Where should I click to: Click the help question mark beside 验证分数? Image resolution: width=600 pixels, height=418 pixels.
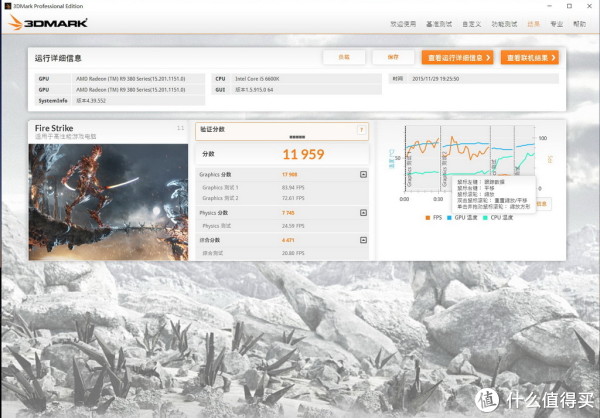(x=361, y=130)
